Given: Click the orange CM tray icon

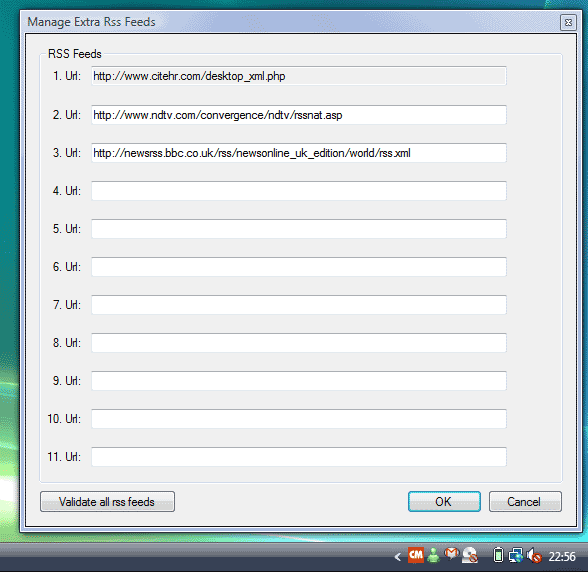Looking at the screenshot, I should (x=416, y=555).
